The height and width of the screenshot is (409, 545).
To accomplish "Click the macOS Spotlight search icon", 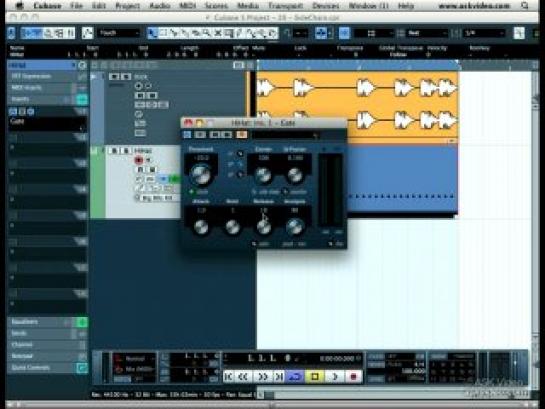I will 524,6.
